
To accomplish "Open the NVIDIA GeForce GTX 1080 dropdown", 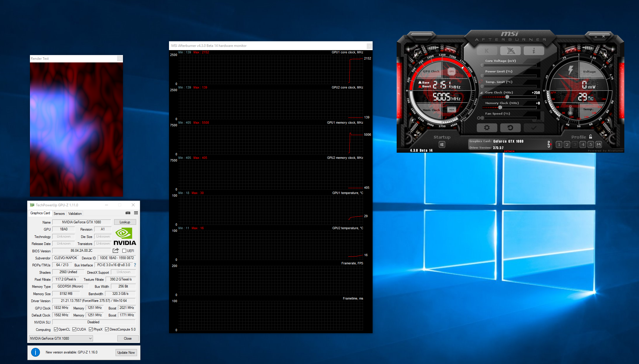I will click(61, 339).
